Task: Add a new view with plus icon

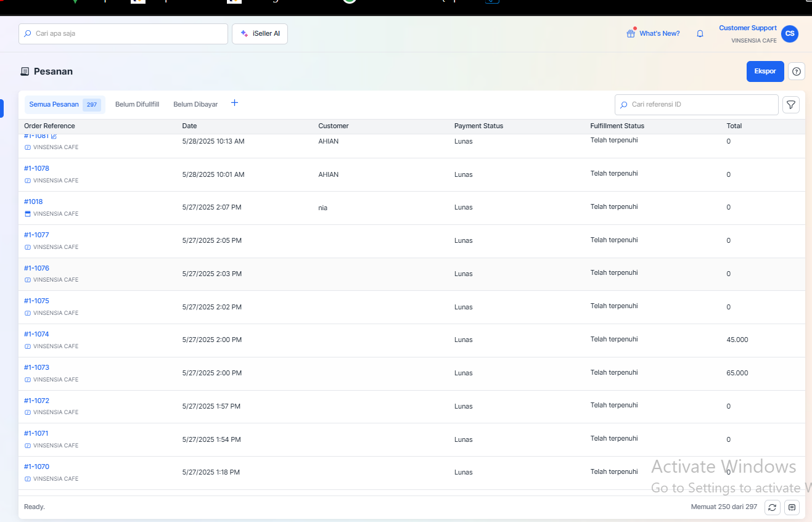Action: 234,104
